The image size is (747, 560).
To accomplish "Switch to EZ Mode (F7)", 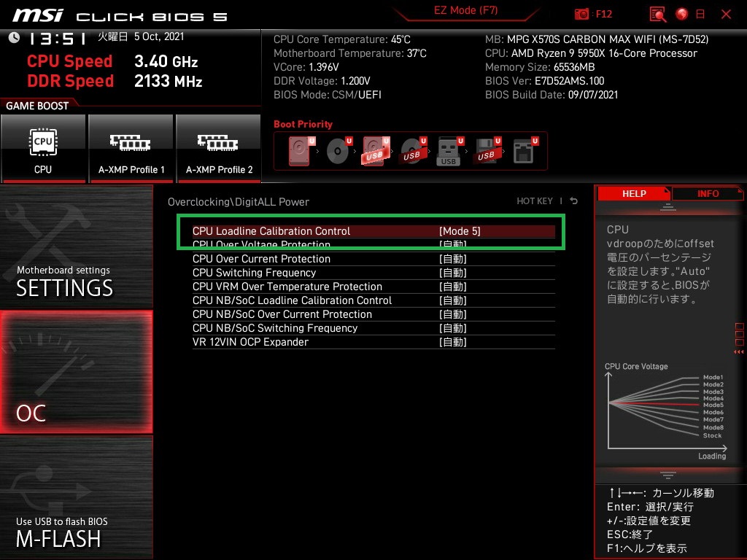I will [x=465, y=10].
